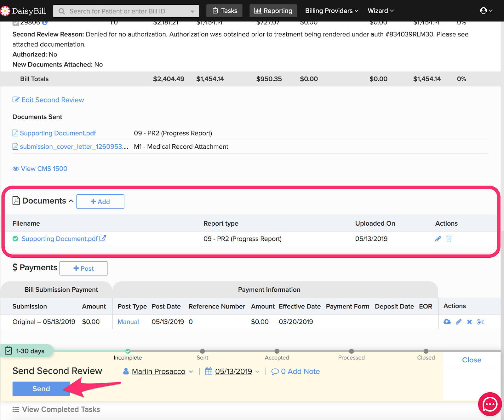Click the Documents section PDF icon

pos(16,201)
